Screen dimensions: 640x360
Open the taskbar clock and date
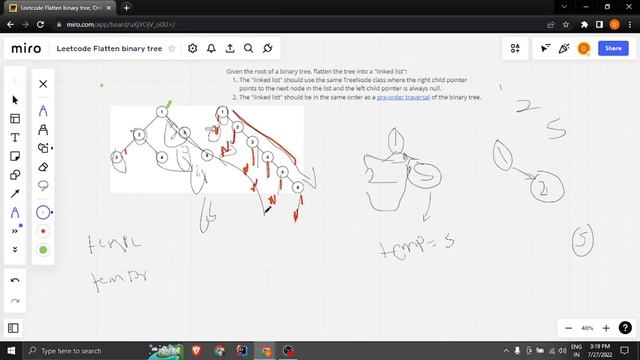[x=600, y=351]
